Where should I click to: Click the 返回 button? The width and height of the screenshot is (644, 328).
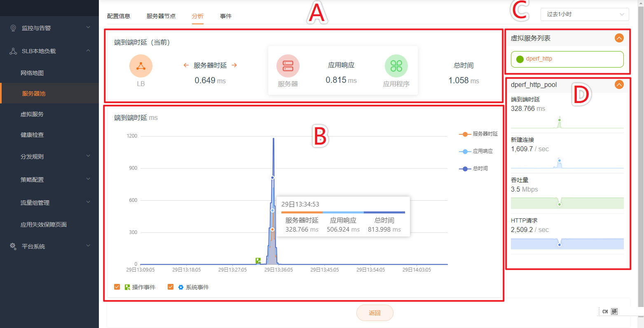pos(375,313)
